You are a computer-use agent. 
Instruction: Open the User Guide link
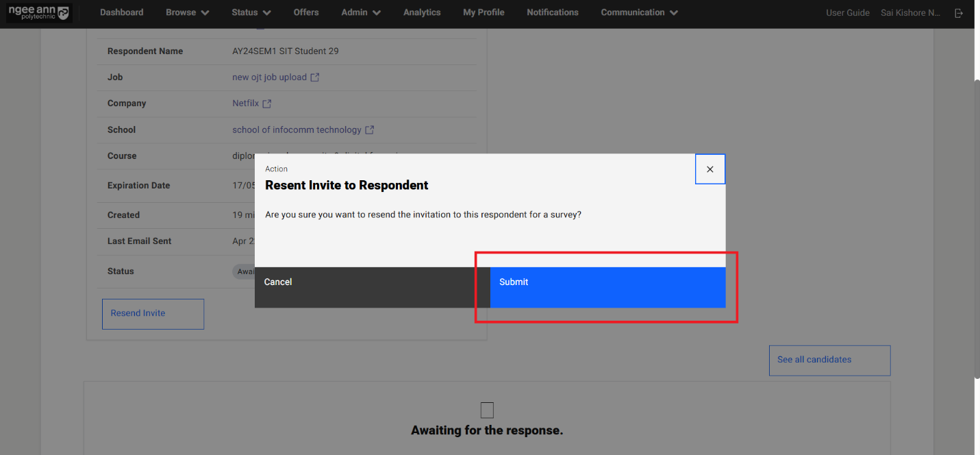(x=847, y=13)
